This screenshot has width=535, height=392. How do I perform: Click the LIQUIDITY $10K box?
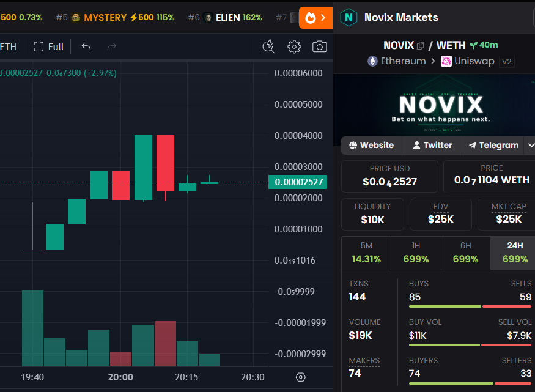click(x=372, y=215)
